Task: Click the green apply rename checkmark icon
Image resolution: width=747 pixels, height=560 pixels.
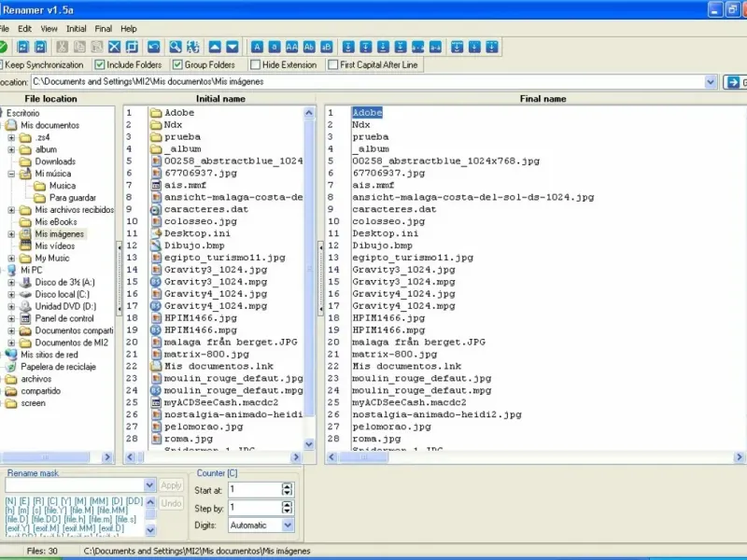Action: coord(4,47)
